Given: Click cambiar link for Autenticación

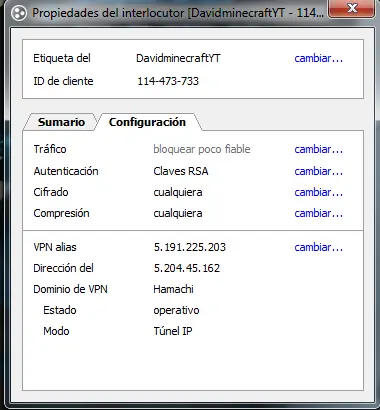Looking at the screenshot, I should [x=318, y=171].
